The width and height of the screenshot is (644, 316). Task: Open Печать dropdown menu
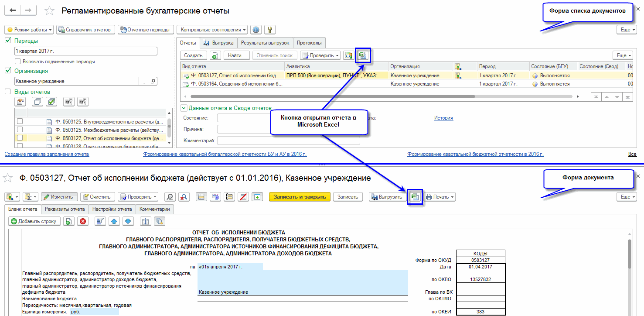[x=440, y=197]
